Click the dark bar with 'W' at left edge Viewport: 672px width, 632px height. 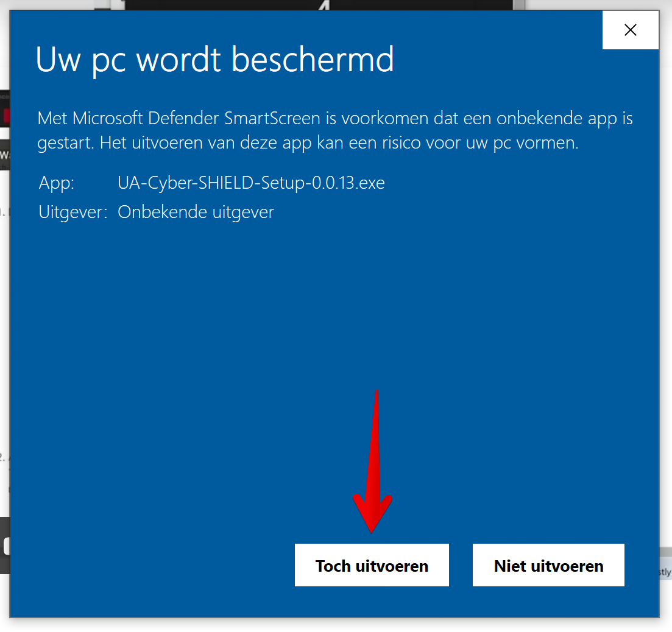tap(5, 155)
